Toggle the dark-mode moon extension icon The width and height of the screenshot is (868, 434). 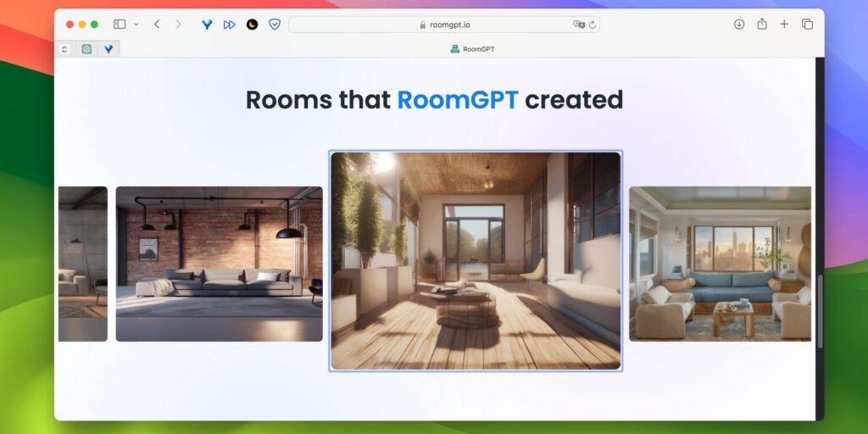pyautogui.click(x=252, y=25)
